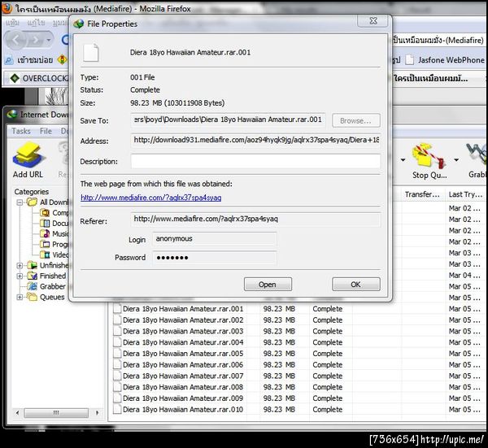Select the Compressed category icon
The width and height of the screenshot is (488, 448).
45,213
